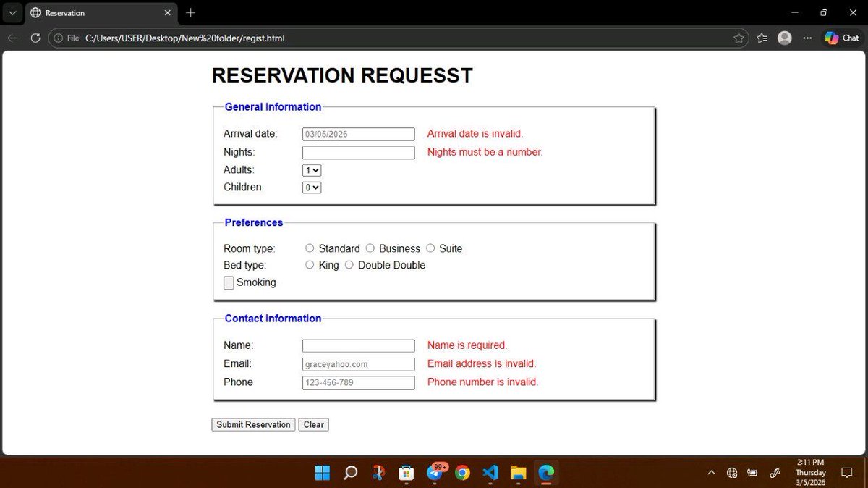Viewport: 868px width, 488px height.
Task: Click the RESERVATION REQUESST heading
Action: pos(342,75)
